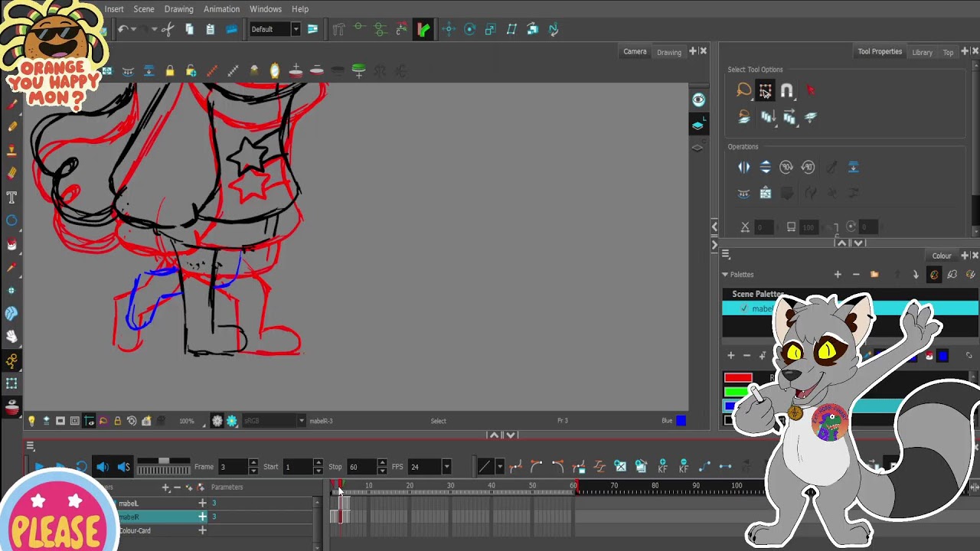Open the Drawing menu
Screen dimensions: 980x551
(178, 9)
